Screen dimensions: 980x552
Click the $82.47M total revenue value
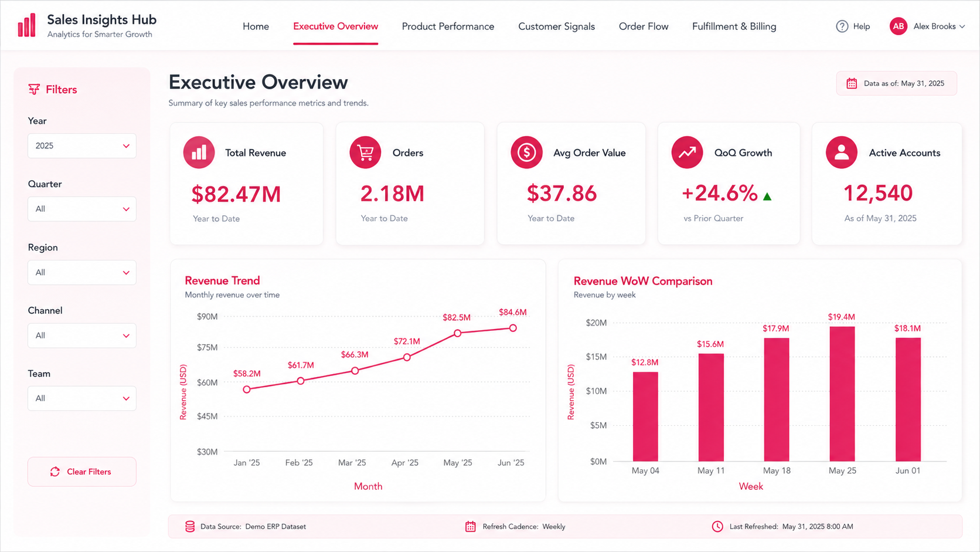pyautogui.click(x=236, y=194)
